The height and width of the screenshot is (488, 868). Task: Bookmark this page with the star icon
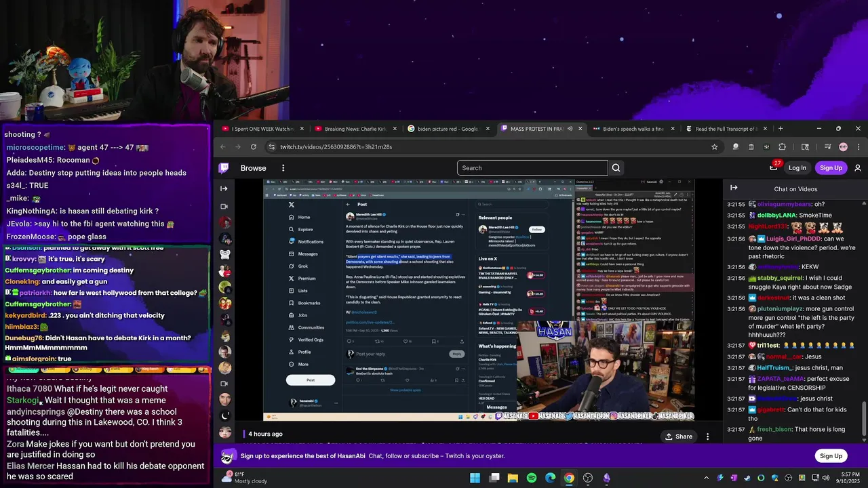714,146
